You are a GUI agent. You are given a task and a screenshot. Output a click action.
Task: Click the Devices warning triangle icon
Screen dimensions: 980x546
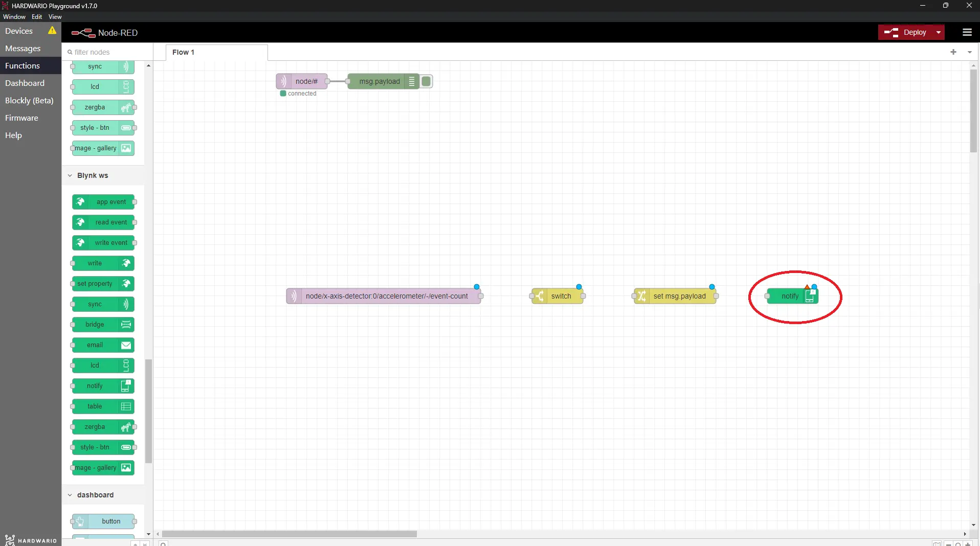point(52,30)
